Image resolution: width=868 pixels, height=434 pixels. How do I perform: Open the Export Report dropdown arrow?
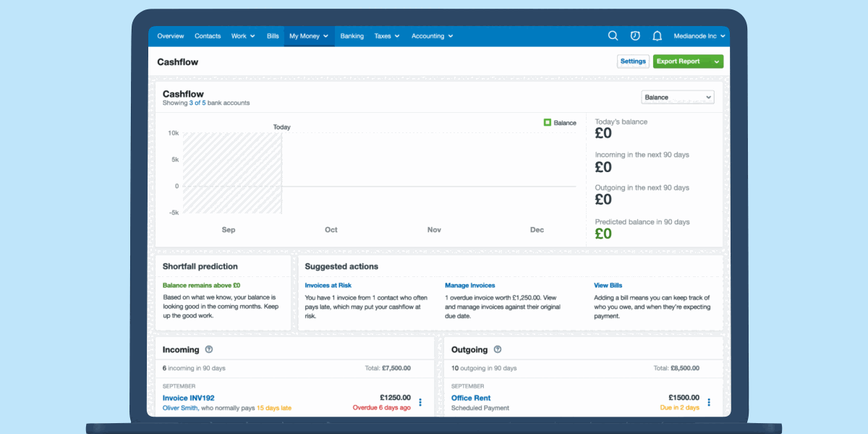716,61
